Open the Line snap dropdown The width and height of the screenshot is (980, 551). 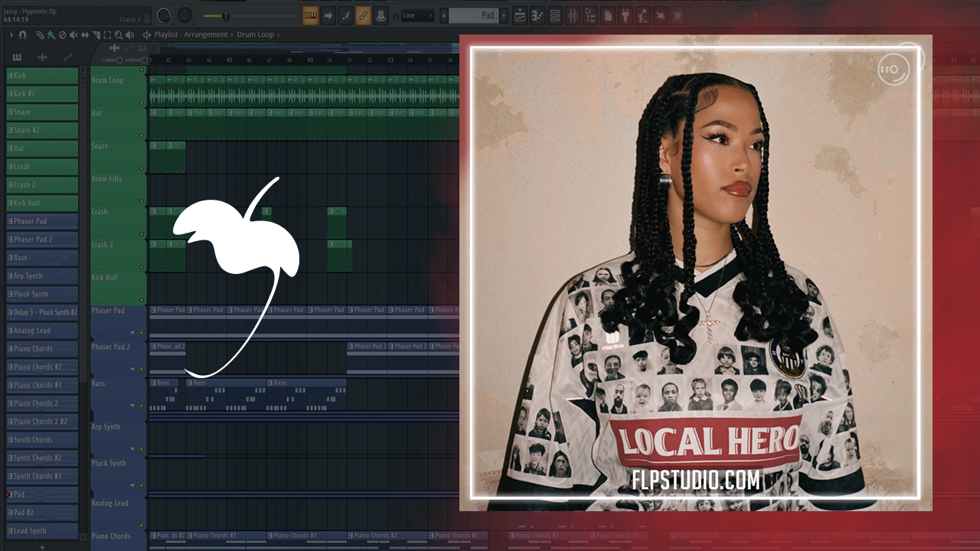[x=418, y=15]
